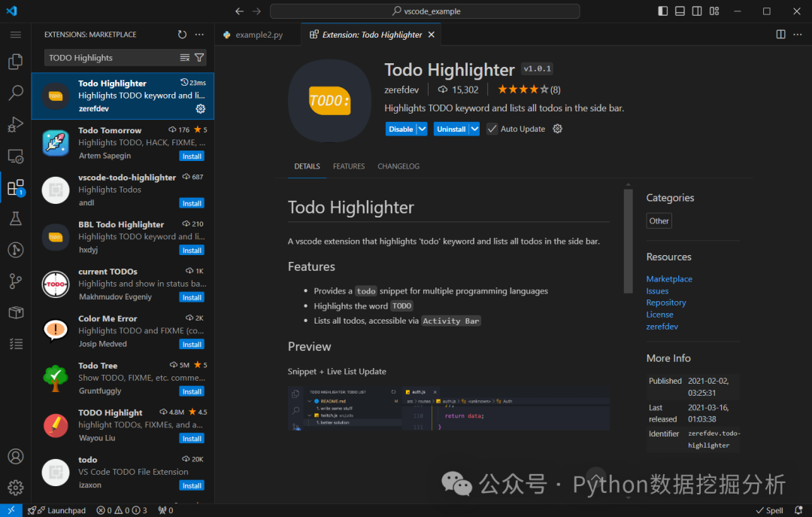Open the Manage gear in activity bar

[16, 488]
